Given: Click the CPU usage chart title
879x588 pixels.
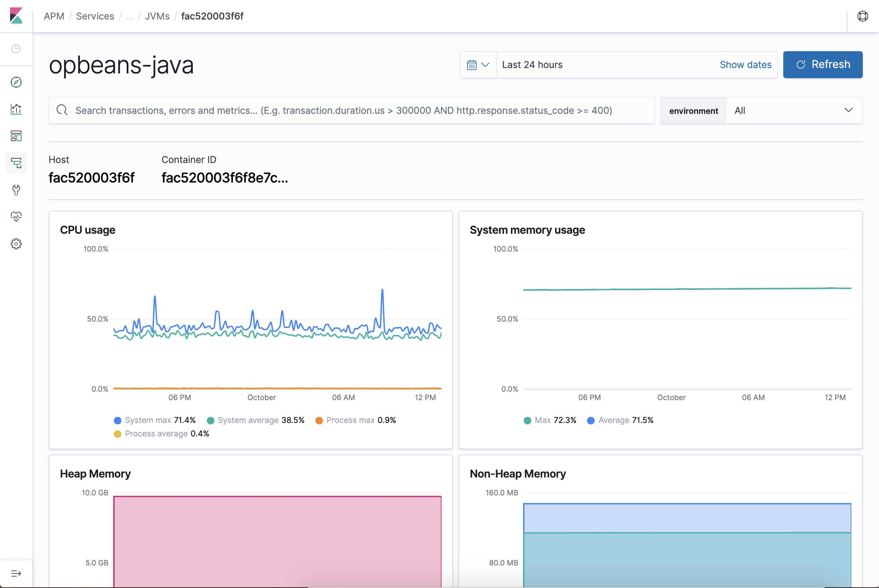Looking at the screenshot, I should 87,230.
